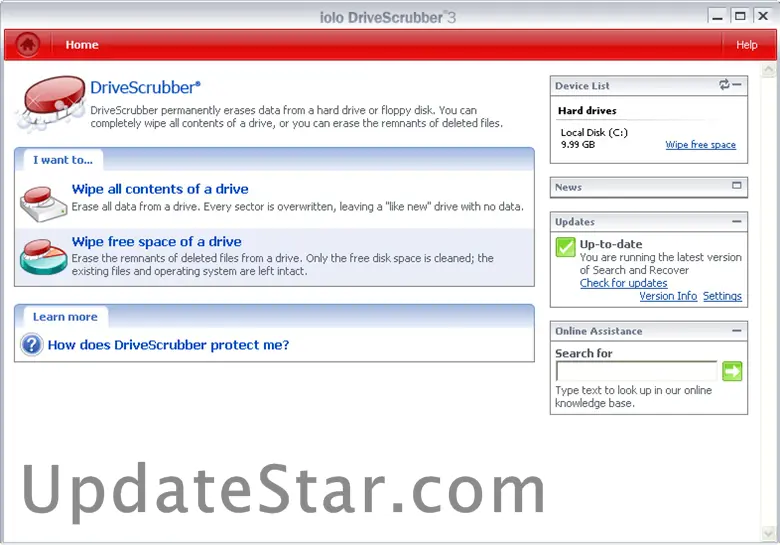The image size is (780, 545).
Task: Click the vertical scrollbar down arrow
Action: [768, 534]
